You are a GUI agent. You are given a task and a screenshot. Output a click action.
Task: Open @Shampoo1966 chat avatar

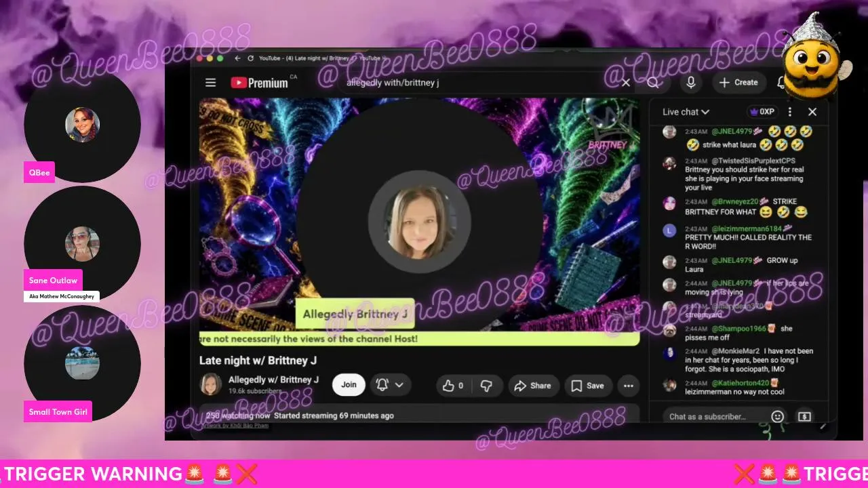coord(669,331)
